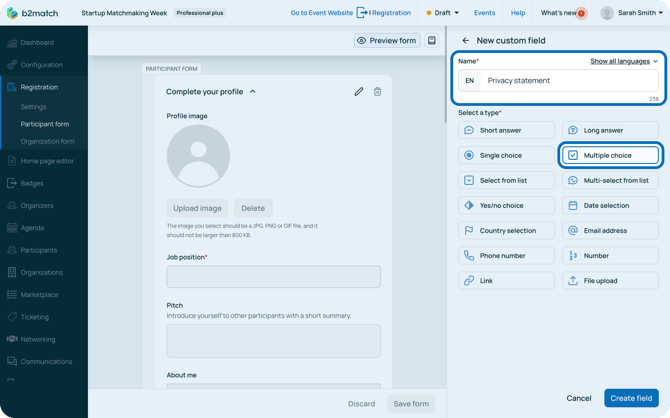Go to Ticketing in the sidebar
The image size is (670, 418).
35,317
